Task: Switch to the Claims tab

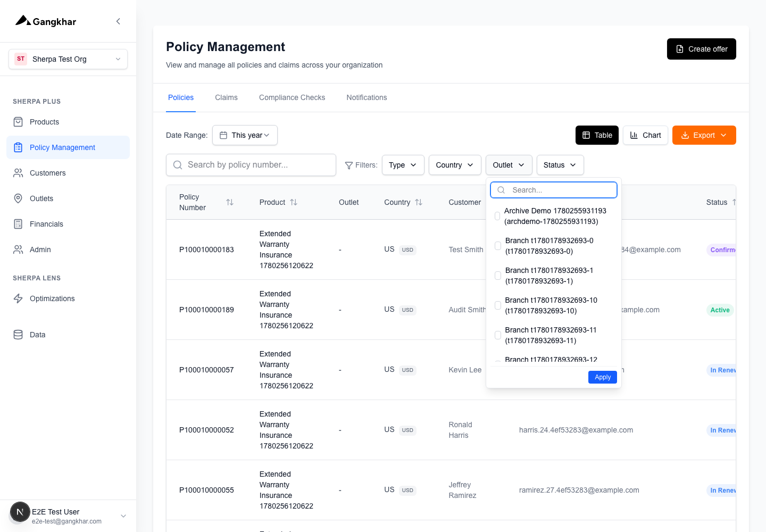Action: 226,97
